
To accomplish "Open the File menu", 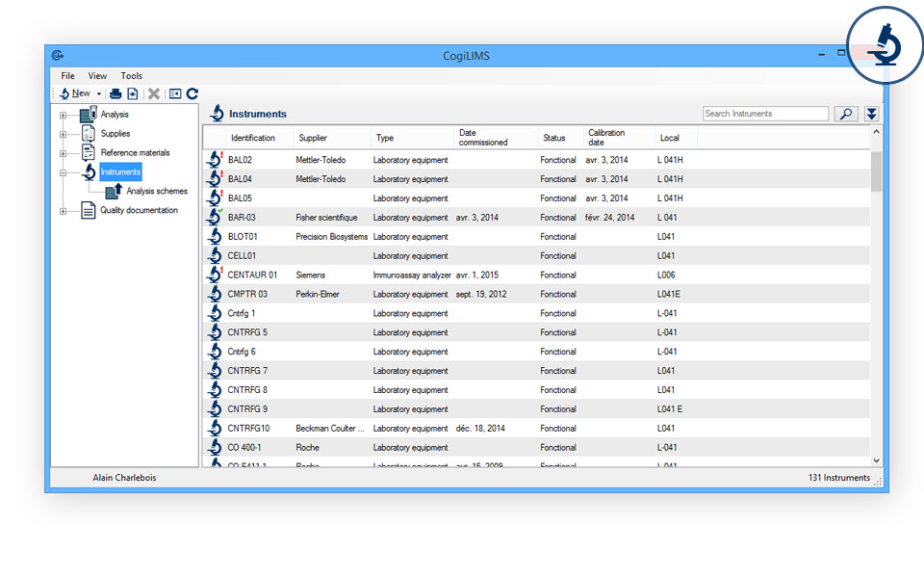I will click(x=67, y=76).
